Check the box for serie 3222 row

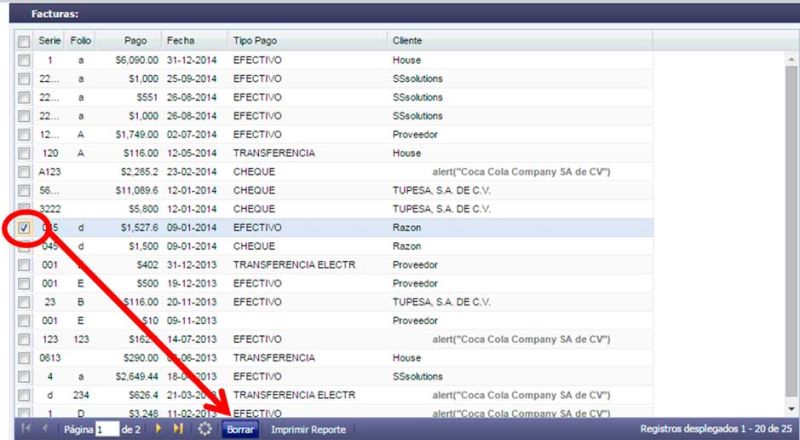click(x=23, y=209)
